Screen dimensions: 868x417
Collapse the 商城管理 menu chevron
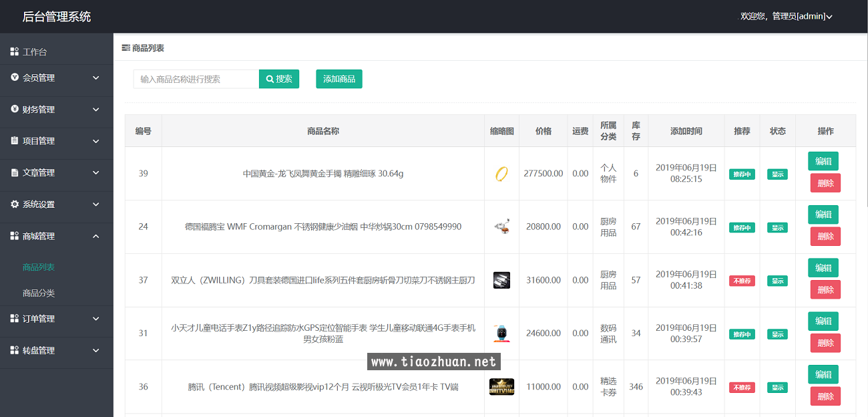click(96, 236)
